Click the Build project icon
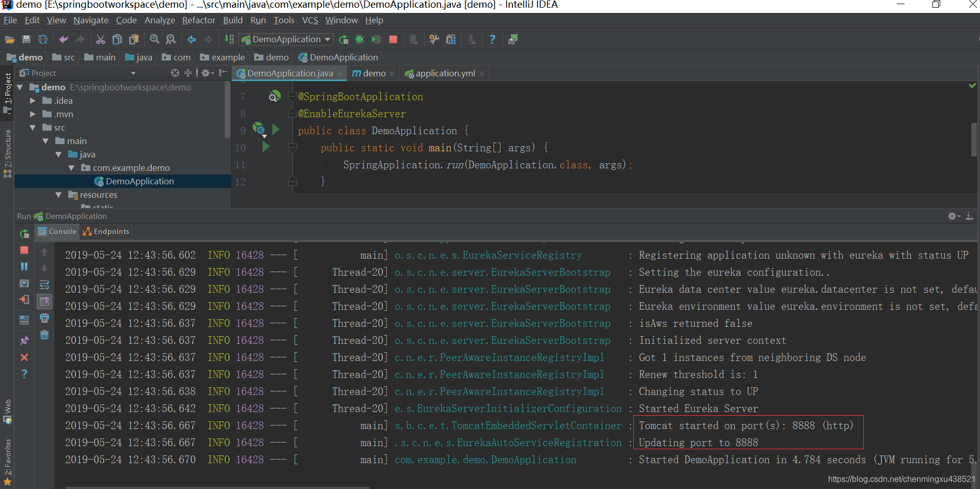Image resolution: width=980 pixels, height=489 pixels. [229, 39]
